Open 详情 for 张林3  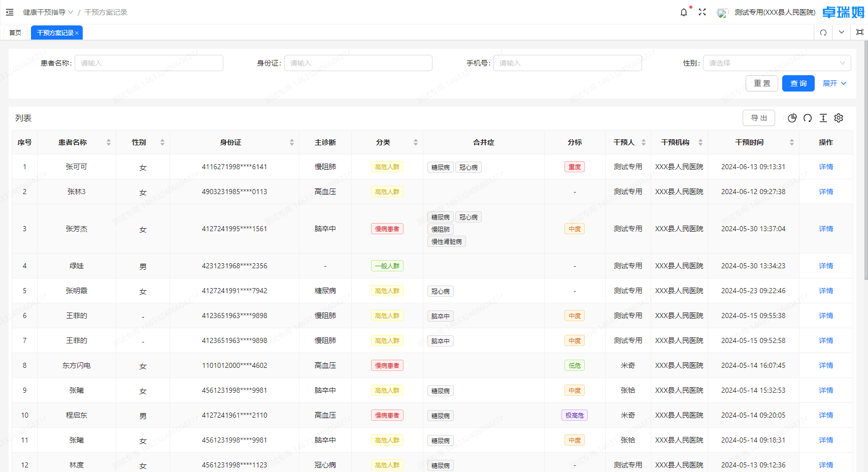826,192
